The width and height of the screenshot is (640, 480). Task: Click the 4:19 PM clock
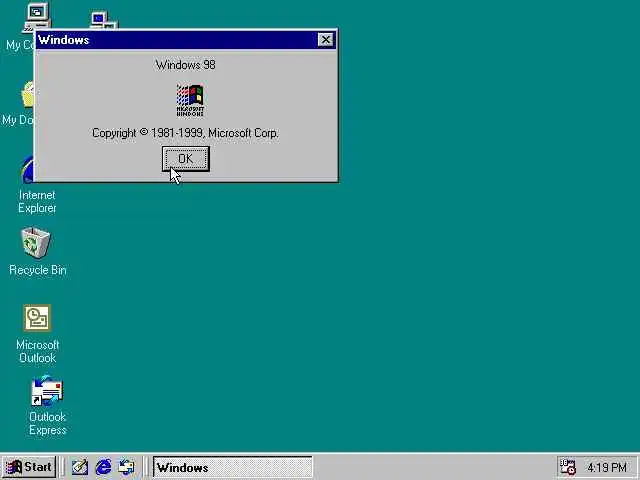coord(607,467)
